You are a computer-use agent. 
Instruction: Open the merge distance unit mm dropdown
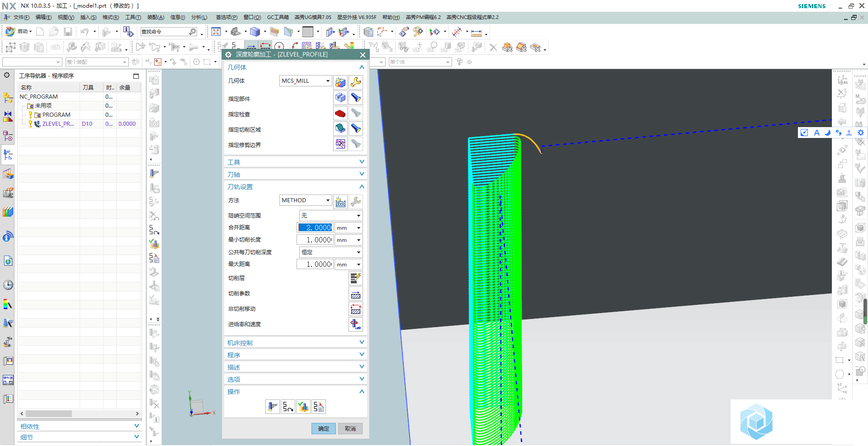tap(349, 228)
